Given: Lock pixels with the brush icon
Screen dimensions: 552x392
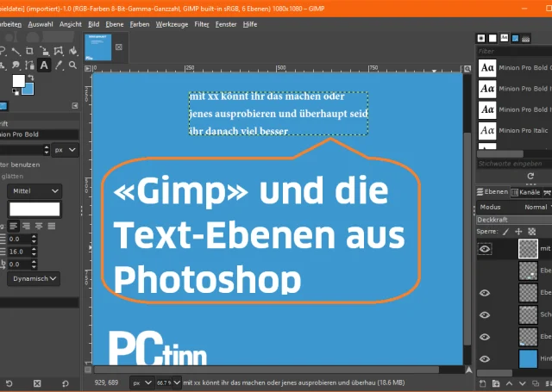Looking at the screenshot, I should coord(505,232).
